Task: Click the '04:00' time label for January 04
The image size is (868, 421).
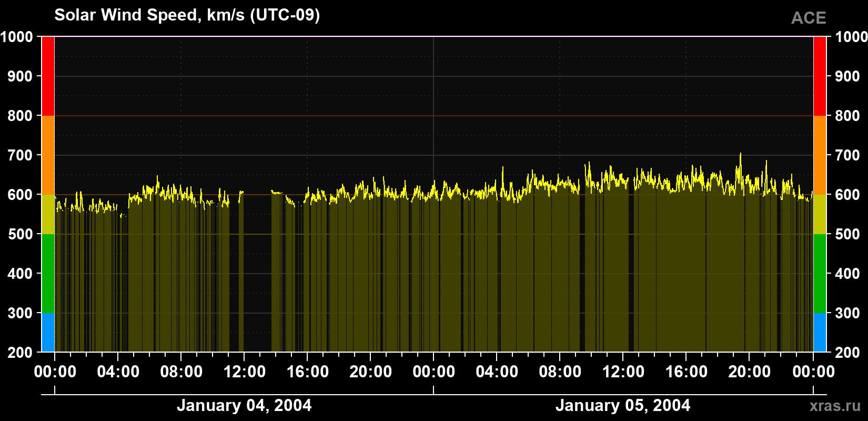Action: [x=118, y=372]
